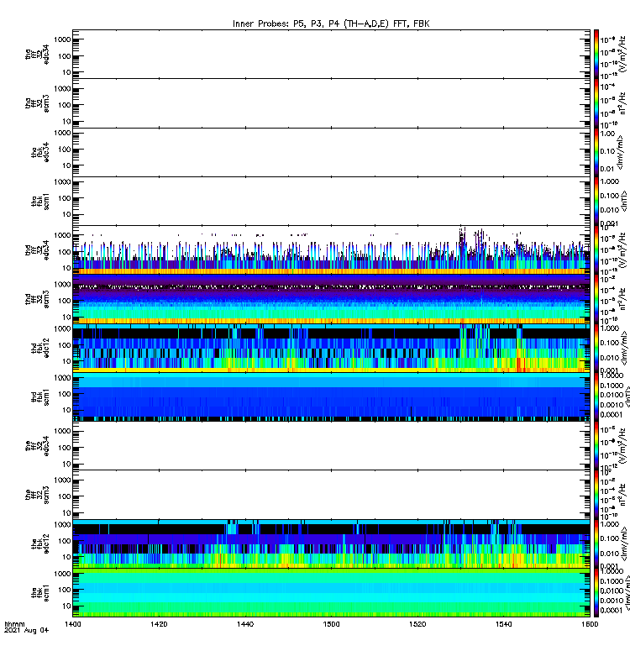Click inside the empty tha fbk scm1 plot panel

[331, 202]
